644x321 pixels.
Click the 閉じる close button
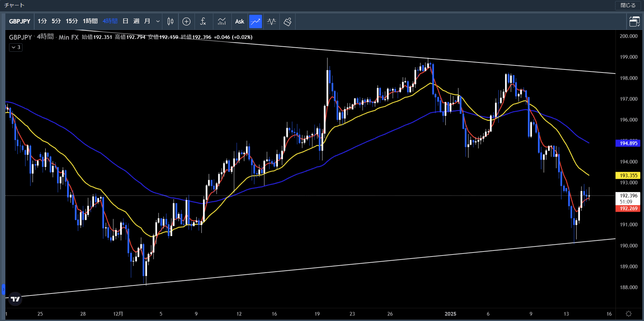point(628,5)
